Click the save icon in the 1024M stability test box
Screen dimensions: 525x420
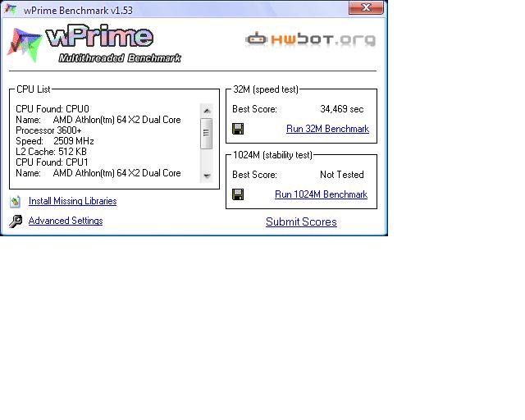[x=238, y=194]
